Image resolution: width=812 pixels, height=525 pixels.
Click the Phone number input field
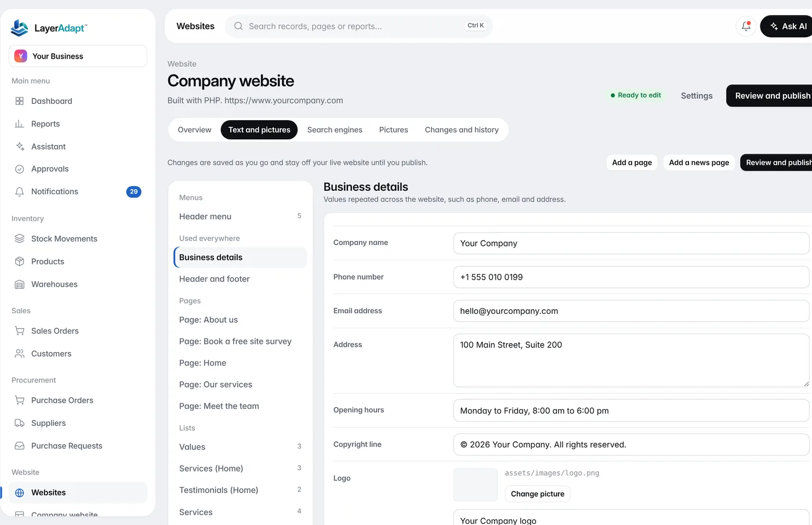pyautogui.click(x=631, y=277)
